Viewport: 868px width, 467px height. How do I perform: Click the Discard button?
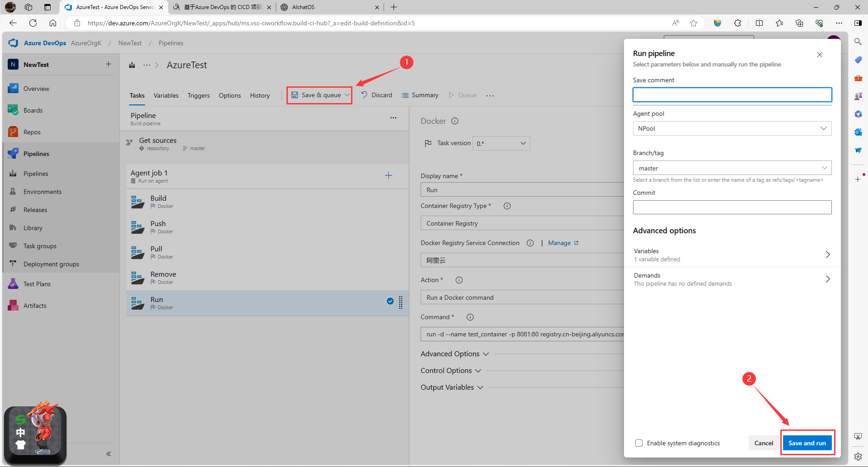[376, 95]
